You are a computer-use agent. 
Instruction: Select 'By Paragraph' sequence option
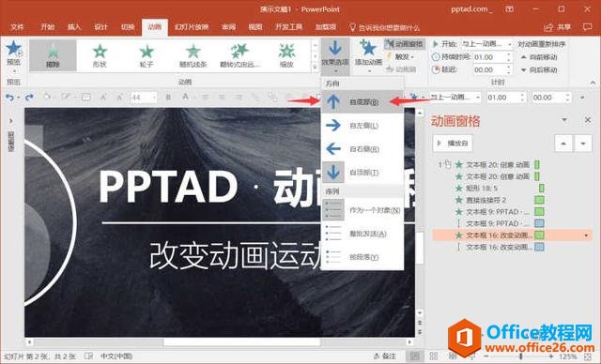(362, 257)
